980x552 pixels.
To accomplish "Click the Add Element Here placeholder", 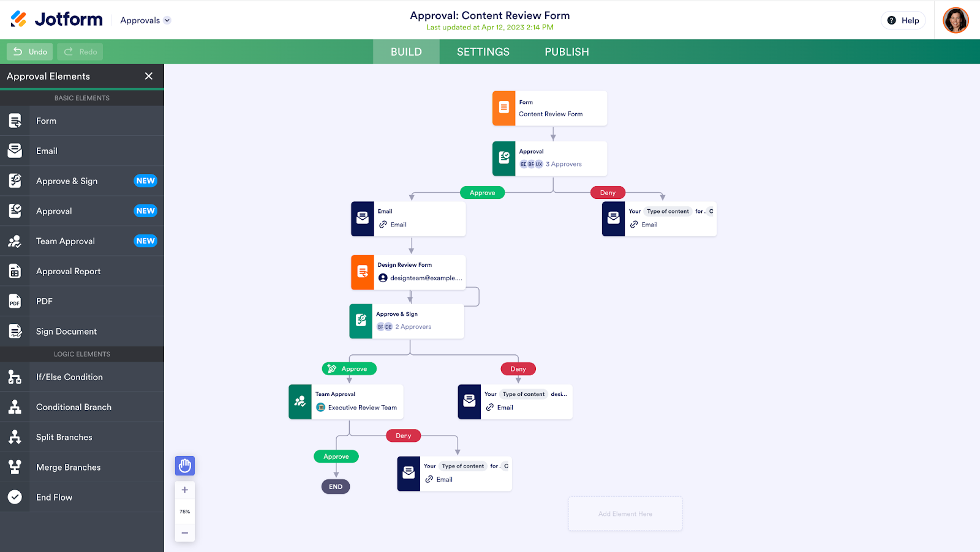I will coord(625,514).
